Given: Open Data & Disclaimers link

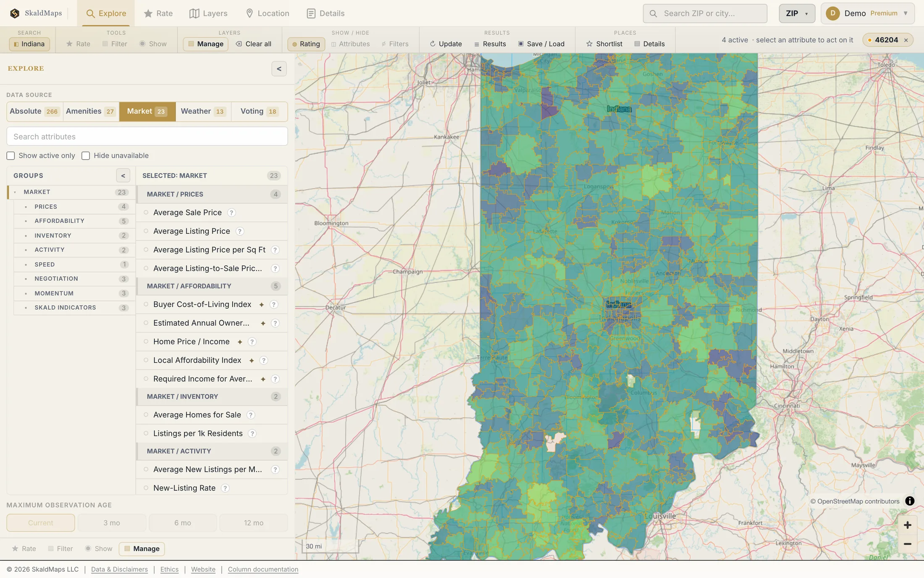Looking at the screenshot, I should [x=119, y=569].
